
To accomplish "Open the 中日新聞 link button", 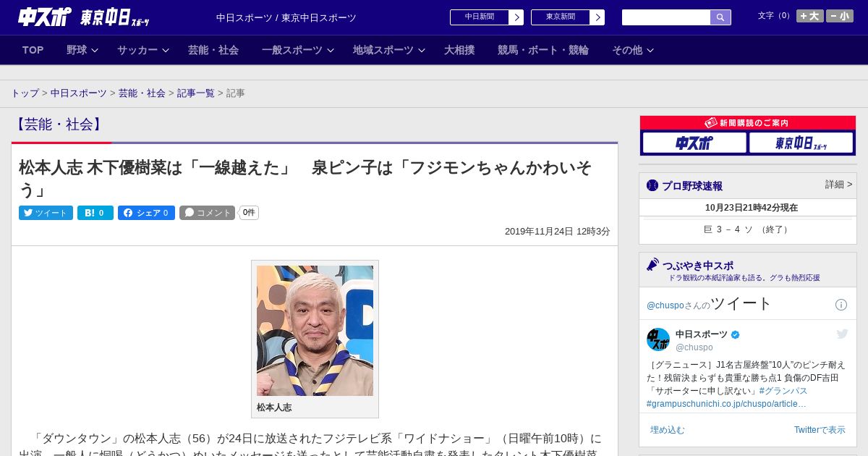I will 480,17.
